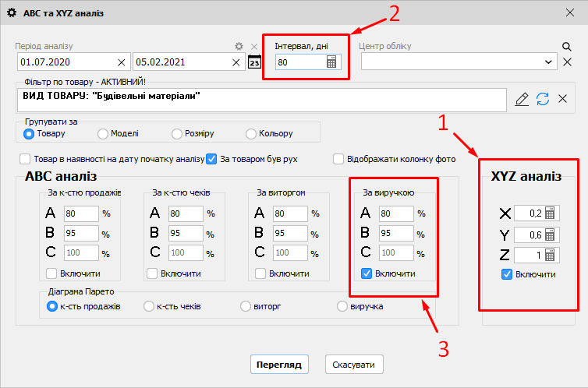
Task: Open calculator in the Інтервал, дні field
Action: 331,62
